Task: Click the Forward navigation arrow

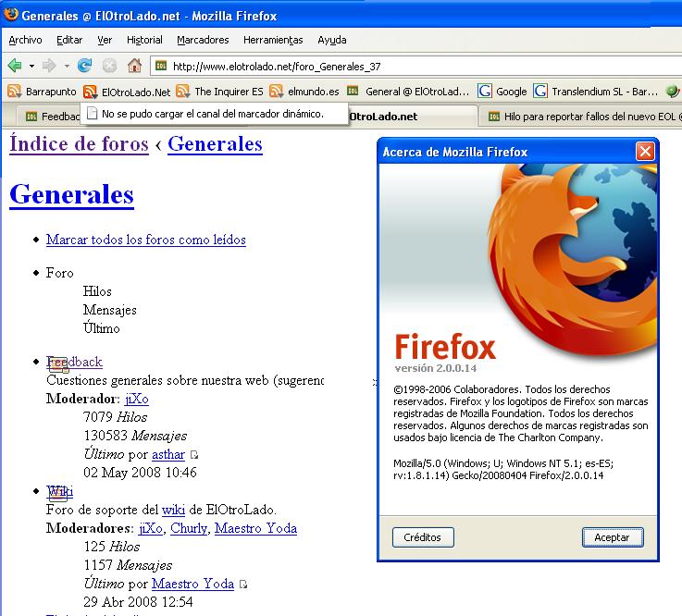Action: [x=49, y=66]
